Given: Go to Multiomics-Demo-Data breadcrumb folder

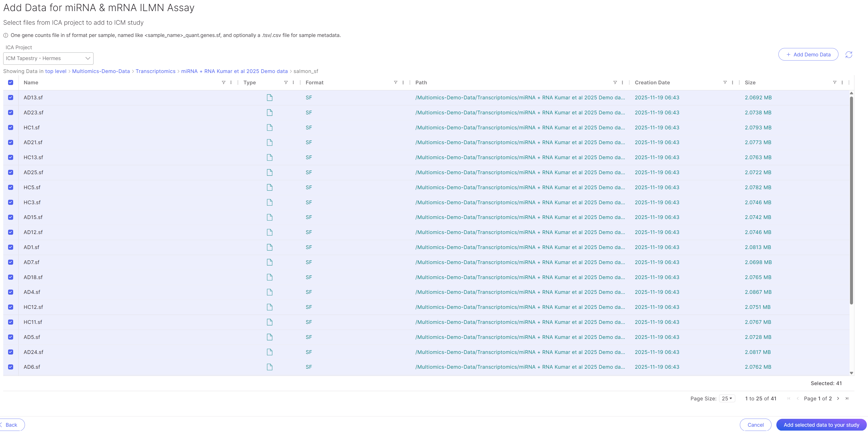Looking at the screenshot, I should (101, 71).
